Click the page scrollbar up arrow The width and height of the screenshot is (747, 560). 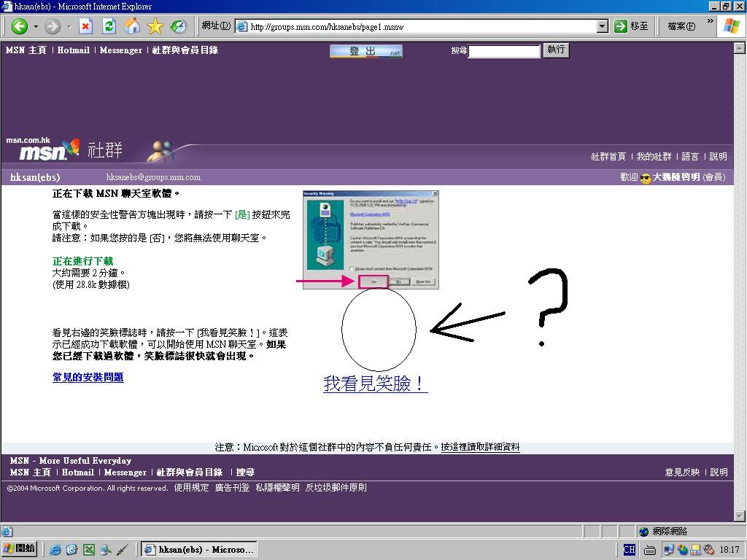[x=740, y=47]
